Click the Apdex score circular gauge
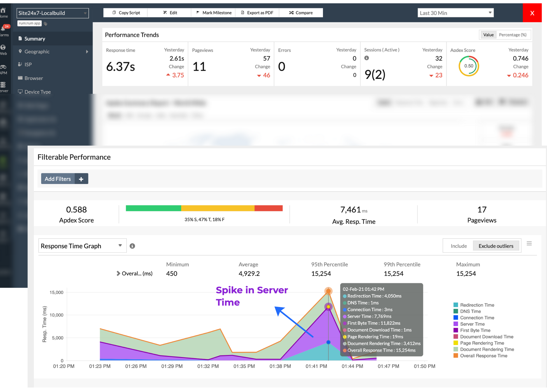Image resolution: width=547 pixels, height=392 pixels. (x=469, y=66)
